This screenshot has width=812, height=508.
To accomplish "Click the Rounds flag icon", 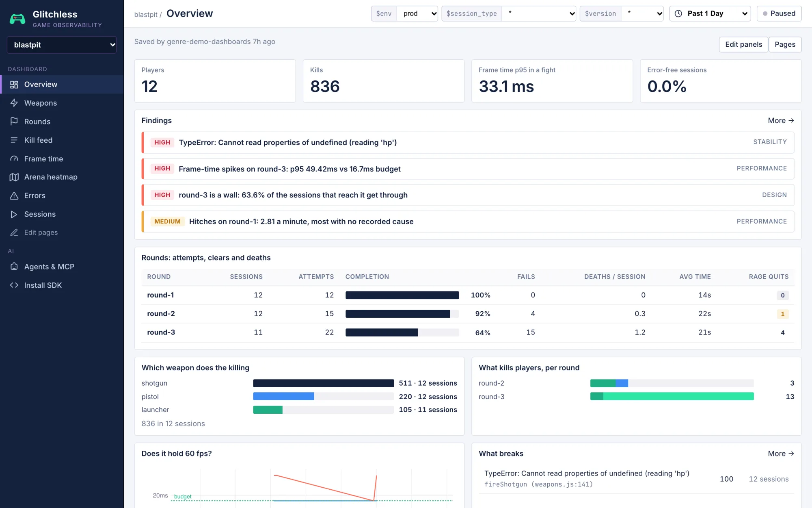I will click(x=14, y=122).
